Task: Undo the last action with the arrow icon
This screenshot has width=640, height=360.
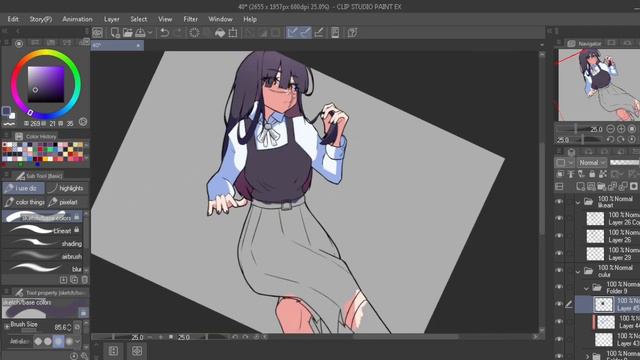Action: 164,33
